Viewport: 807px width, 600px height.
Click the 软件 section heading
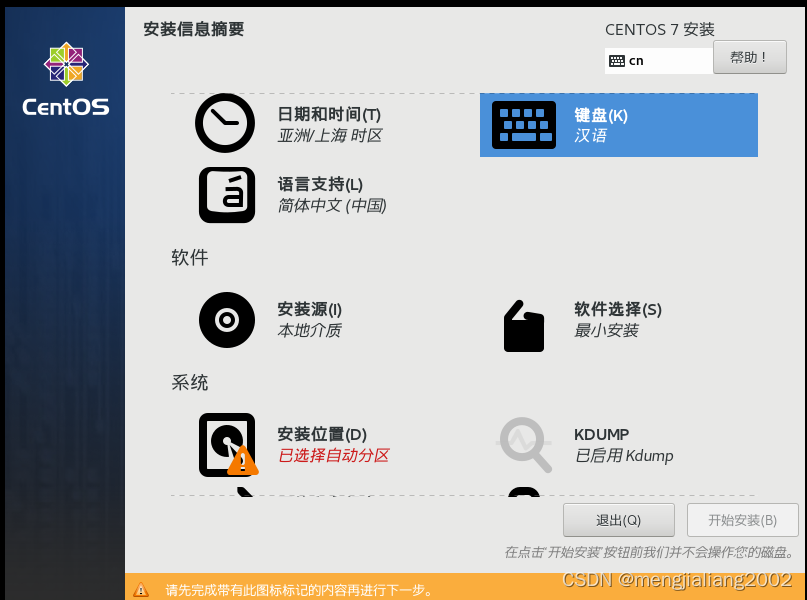(x=189, y=257)
